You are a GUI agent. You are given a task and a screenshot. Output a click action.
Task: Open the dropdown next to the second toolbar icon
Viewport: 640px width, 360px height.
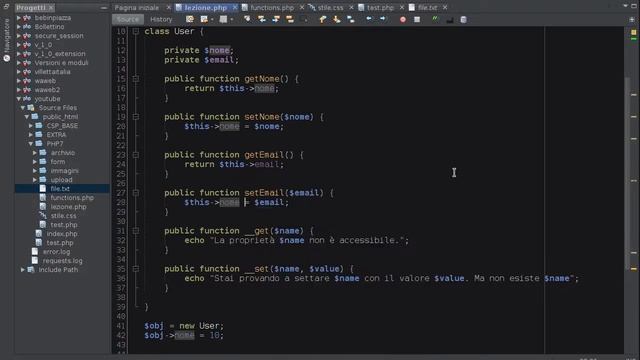[212, 20]
